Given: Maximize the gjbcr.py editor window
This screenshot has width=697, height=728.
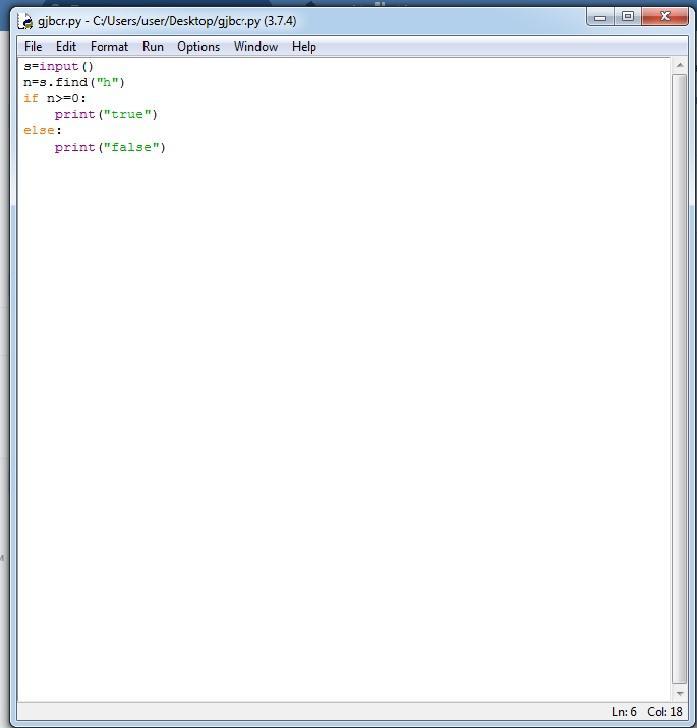Looking at the screenshot, I should (x=628, y=17).
